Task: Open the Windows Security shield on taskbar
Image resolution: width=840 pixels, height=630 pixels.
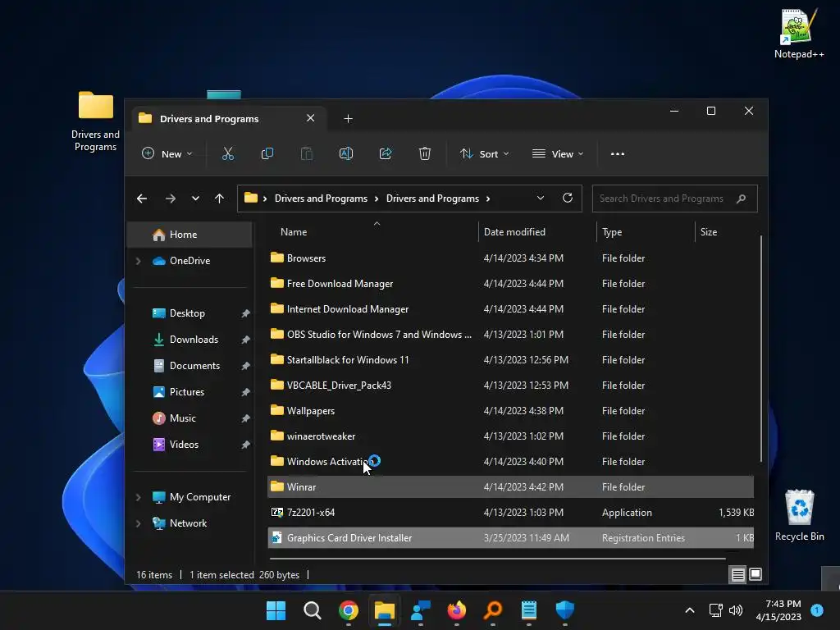Action: click(x=564, y=610)
